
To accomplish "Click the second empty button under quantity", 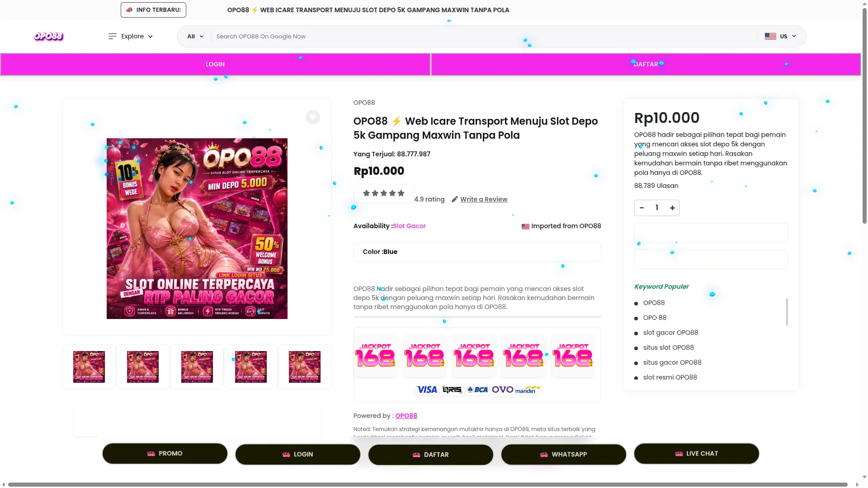I will pyautogui.click(x=711, y=259).
